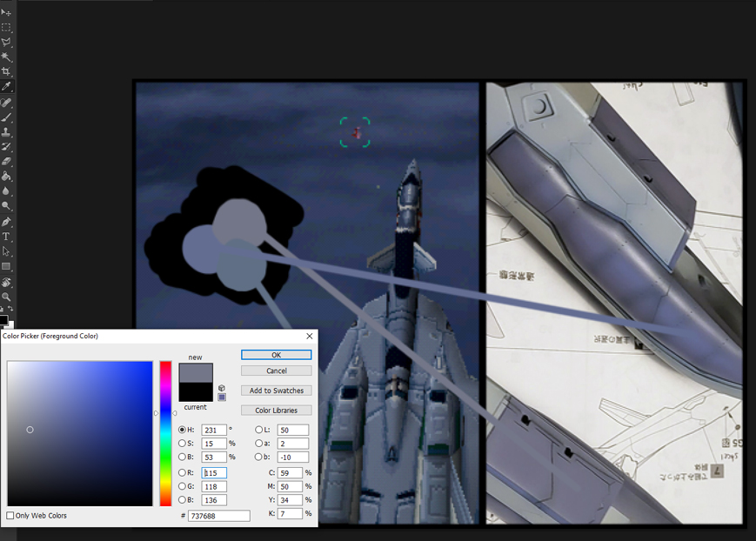The image size is (756, 541).
Task: Click the S field showing 15
Action: (214, 443)
